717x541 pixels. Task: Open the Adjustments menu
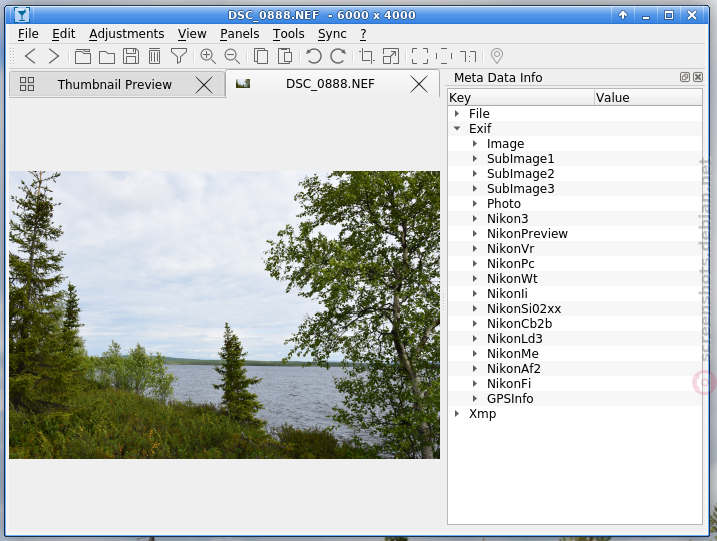tap(126, 34)
